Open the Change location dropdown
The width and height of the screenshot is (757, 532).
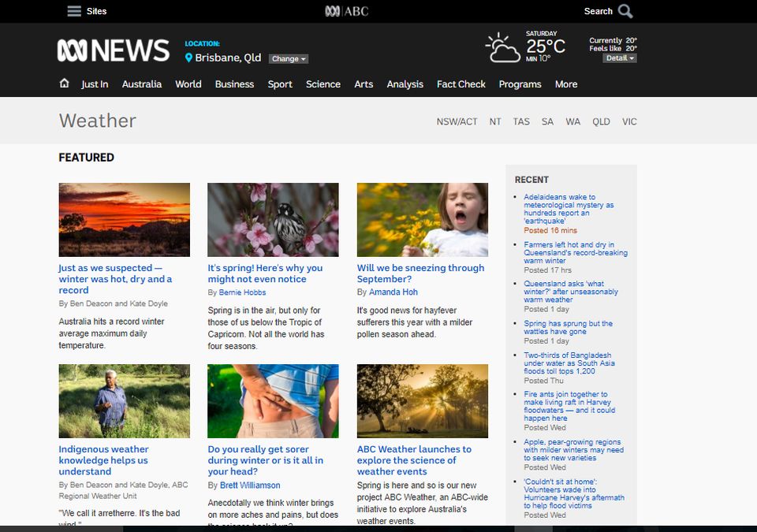287,58
